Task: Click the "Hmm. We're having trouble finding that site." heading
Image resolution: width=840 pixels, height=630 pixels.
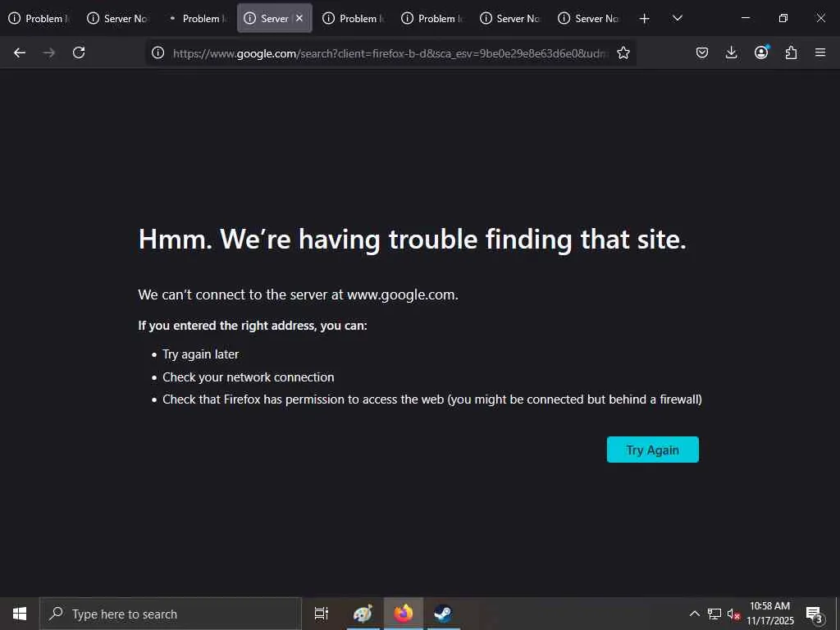Action: pos(412,239)
